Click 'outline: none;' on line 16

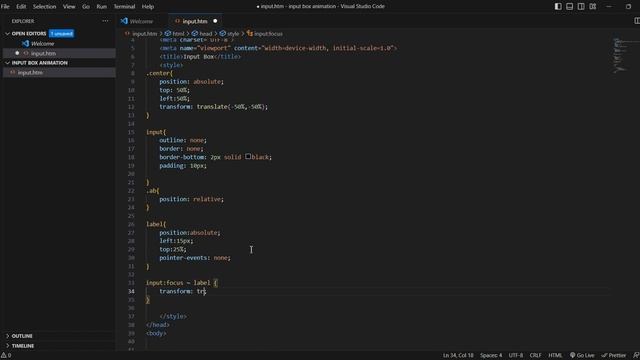[183, 140]
